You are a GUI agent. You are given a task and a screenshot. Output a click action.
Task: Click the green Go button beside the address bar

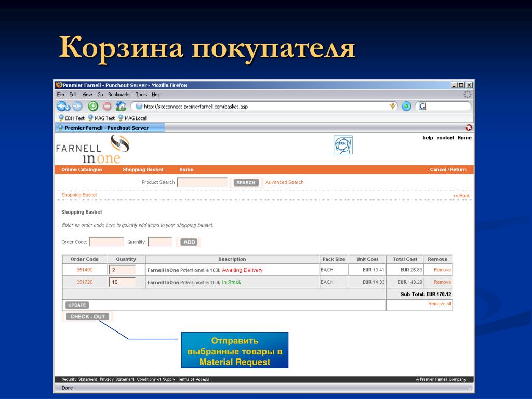(406, 106)
